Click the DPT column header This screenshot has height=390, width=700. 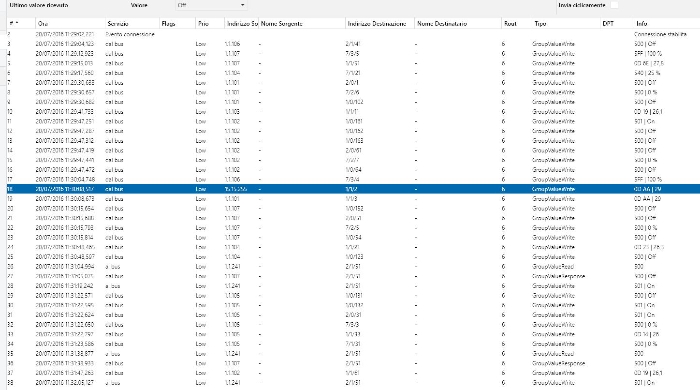point(617,23)
